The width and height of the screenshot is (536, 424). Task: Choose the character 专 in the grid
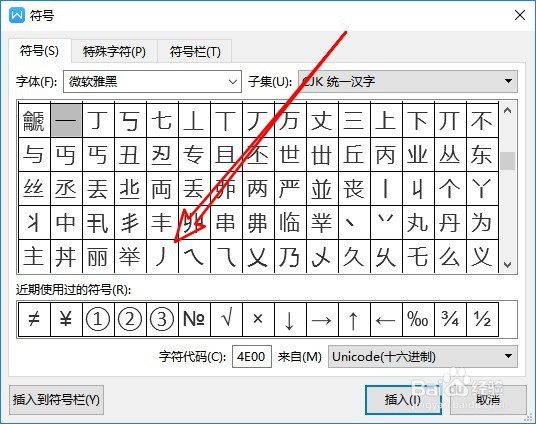(195, 155)
